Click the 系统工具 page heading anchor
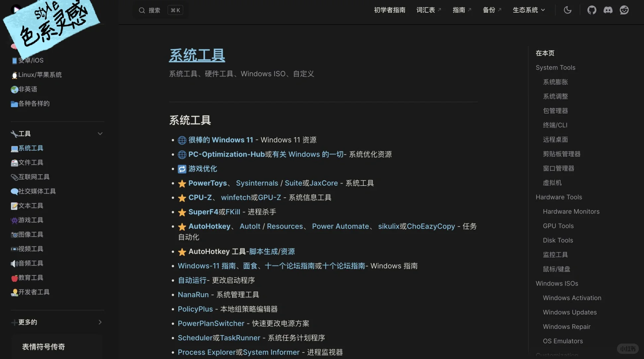The height and width of the screenshot is (359, 644). coord(197,55)
